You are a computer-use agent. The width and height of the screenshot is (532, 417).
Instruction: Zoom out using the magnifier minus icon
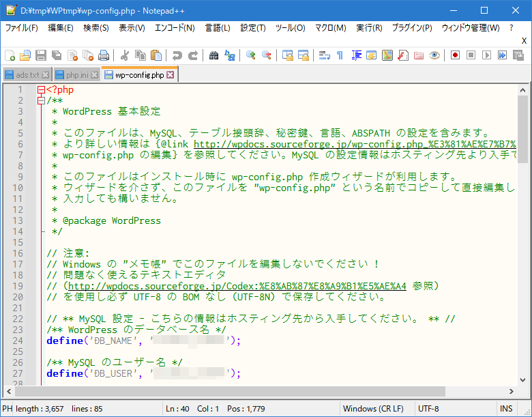pyautogui.click(x=266, y=55)
